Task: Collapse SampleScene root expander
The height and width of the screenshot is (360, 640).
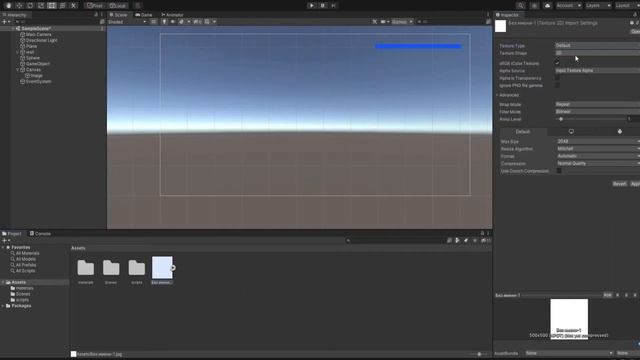Action: tap(13, 29)
